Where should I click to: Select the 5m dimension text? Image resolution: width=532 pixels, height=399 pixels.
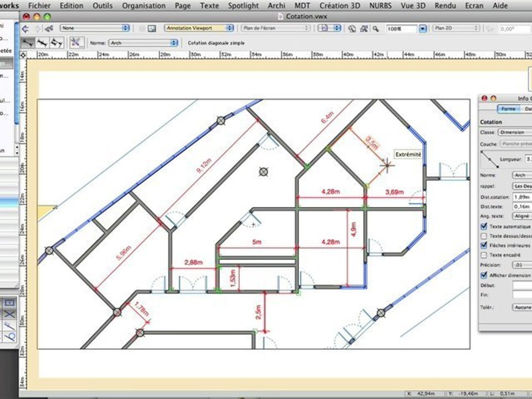point(257,242)
